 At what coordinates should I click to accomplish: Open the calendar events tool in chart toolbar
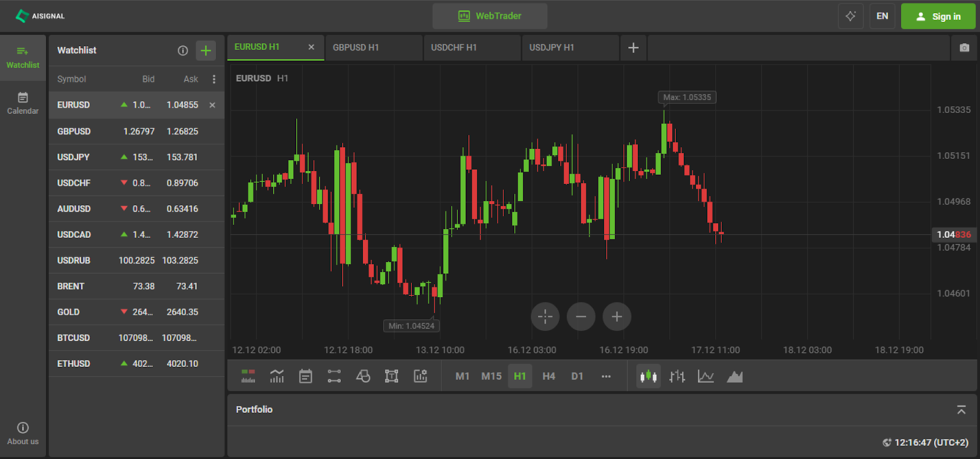tap(306, 376)
